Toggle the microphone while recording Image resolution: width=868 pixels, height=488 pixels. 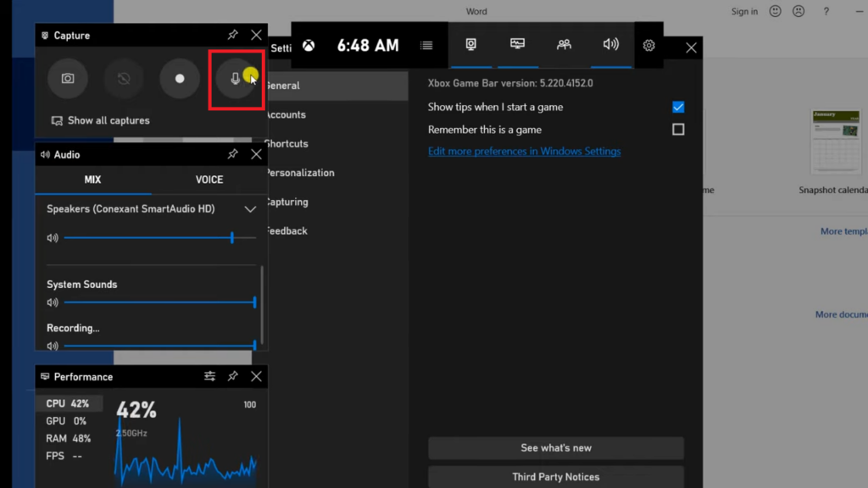pyautogui.click(x=236, y=79)
